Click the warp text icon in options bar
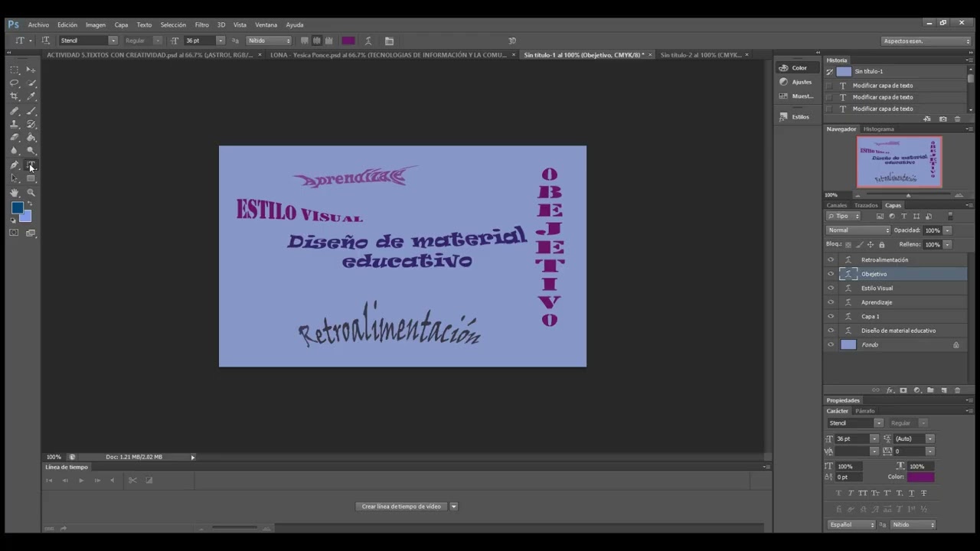This screenshot has width=980, height=551. (x=368, y=41)
